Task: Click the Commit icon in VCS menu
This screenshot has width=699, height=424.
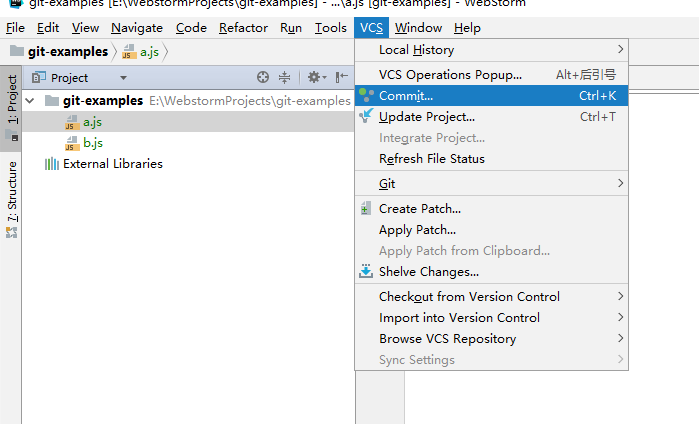Action: [x=366, y=96]
